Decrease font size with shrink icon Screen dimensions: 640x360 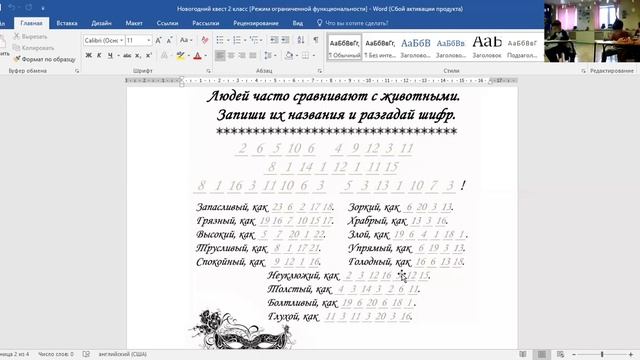(x=169, y=40)
